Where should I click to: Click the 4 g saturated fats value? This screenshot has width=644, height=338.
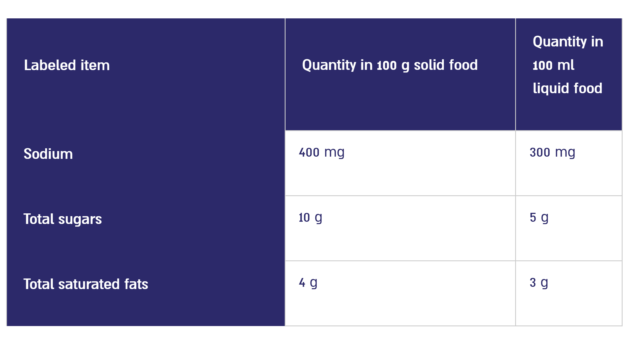tap(308, 283)
